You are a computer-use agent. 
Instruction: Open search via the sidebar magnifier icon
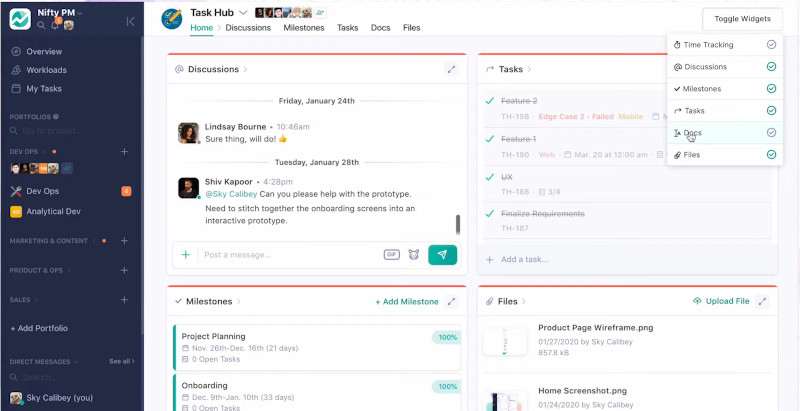[41, 25]
